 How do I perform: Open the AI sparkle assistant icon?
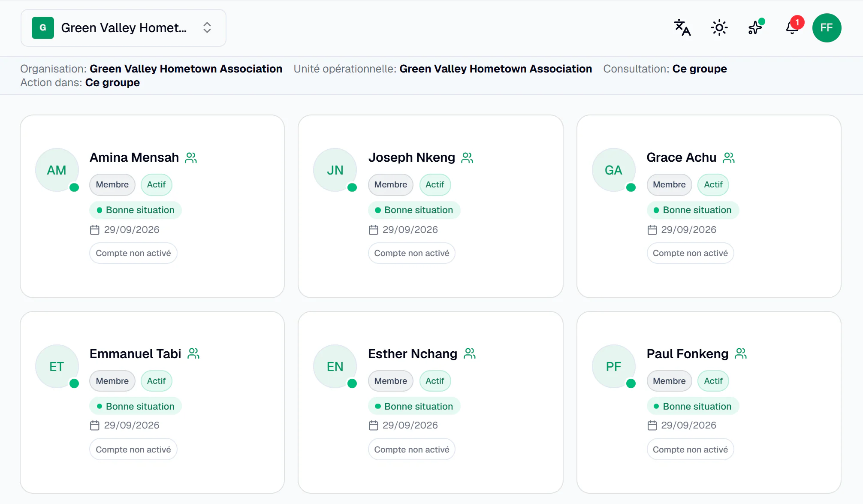point(756,28)
